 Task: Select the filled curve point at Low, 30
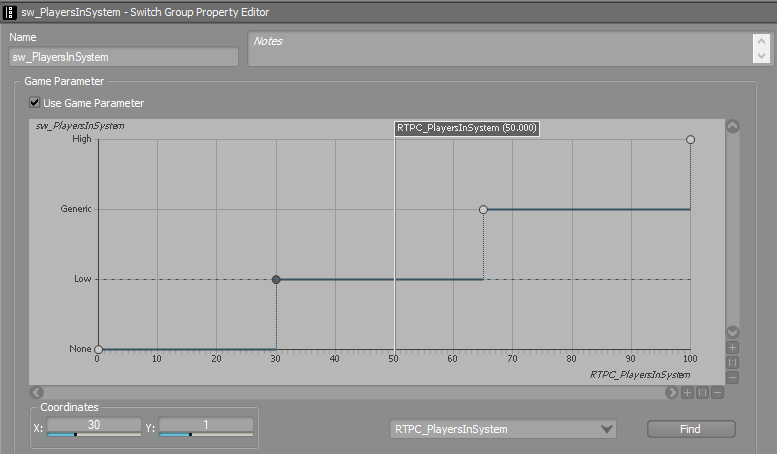[276, 280]
